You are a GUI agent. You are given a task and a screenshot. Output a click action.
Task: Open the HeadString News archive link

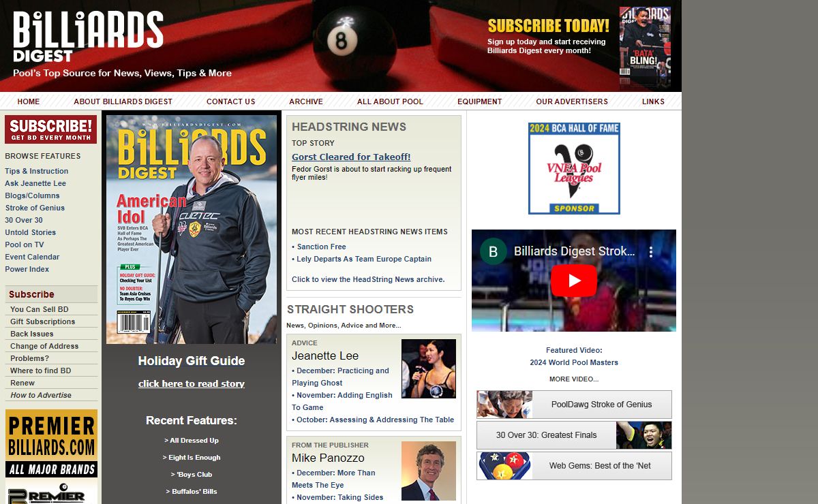point(368,279)
